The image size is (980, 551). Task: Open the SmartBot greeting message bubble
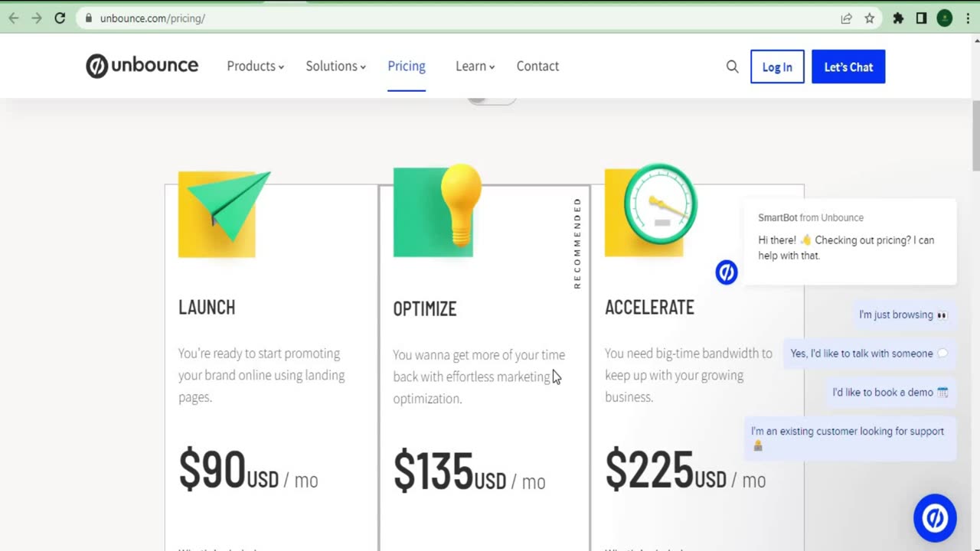pos(850,242)
